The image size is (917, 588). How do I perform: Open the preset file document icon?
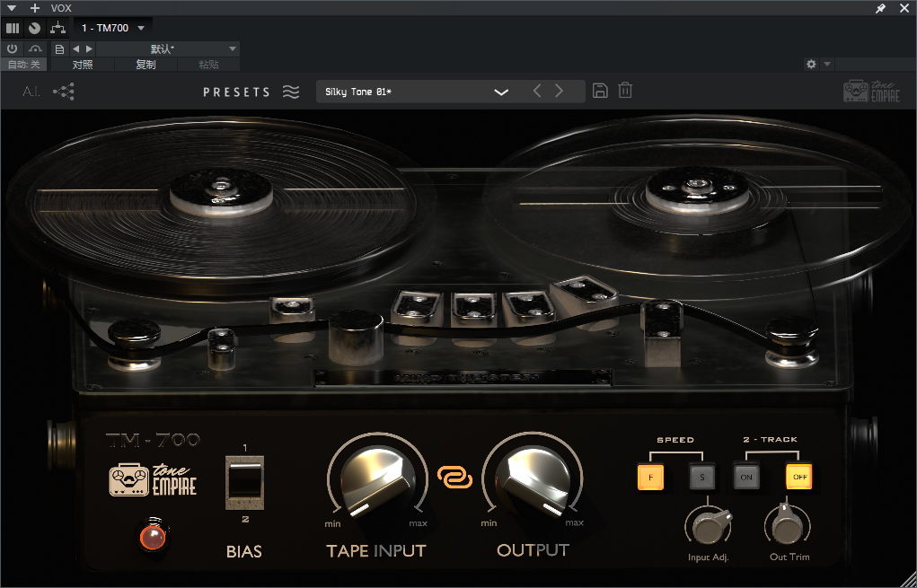(x=59, y=49)
